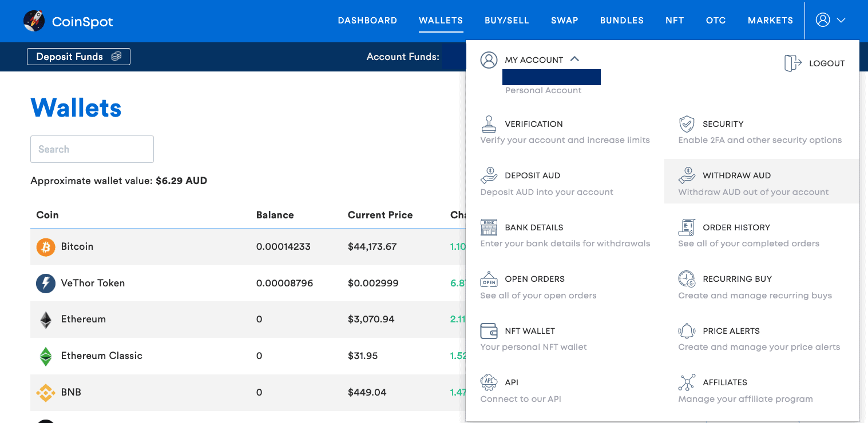868x423 pixels.
Task: Click the Price Alerts bell icon
Action: (687, 330)
